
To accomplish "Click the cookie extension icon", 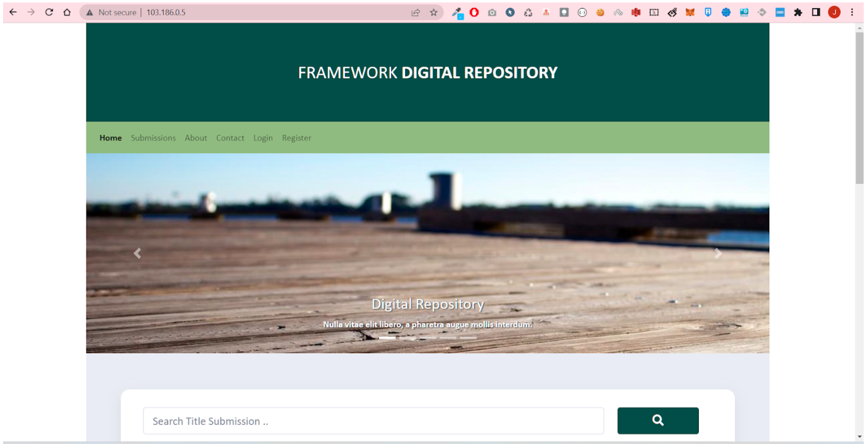I will (600, 12).
